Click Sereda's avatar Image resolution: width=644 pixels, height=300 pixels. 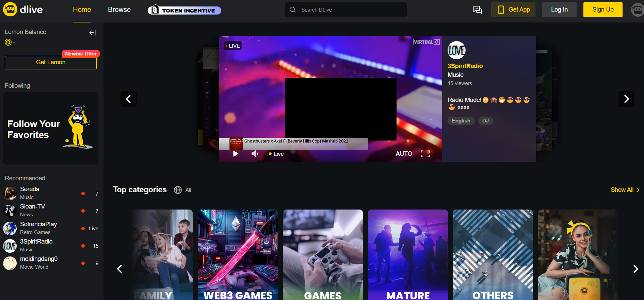click(x=10, y=193)
